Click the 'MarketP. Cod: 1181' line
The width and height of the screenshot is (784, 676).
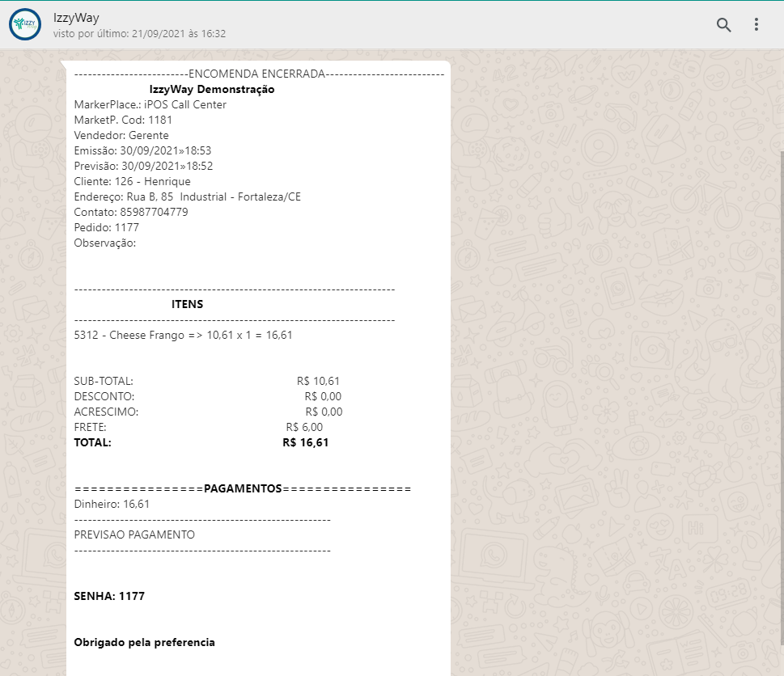tap(123, 120)
